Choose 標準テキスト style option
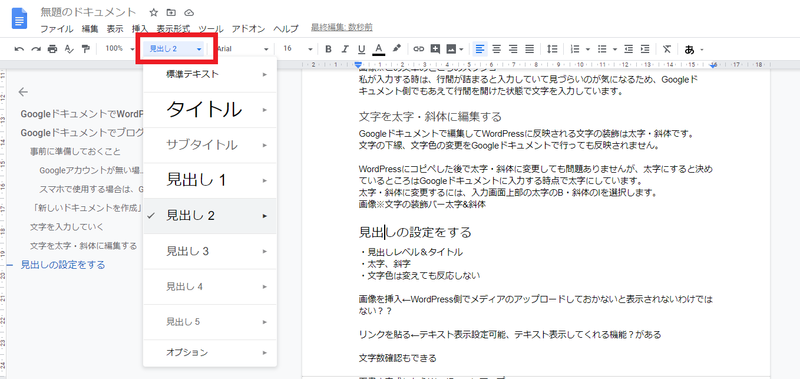The height and width of the screenshot is (379, 800). [x=210, y=74]
